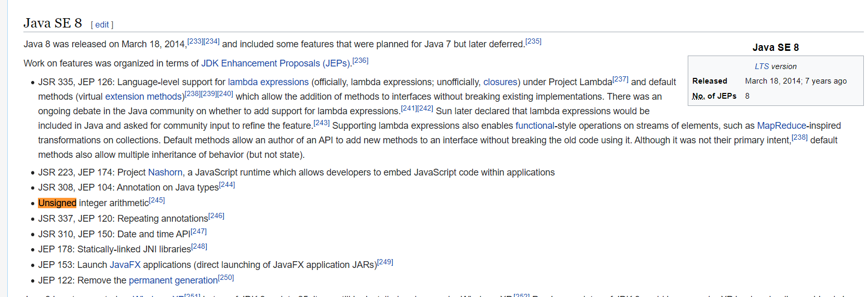This screenshot has height=297, width=868.
Task: Open citation [247] after Date and time API
Action: pos(198,231)
